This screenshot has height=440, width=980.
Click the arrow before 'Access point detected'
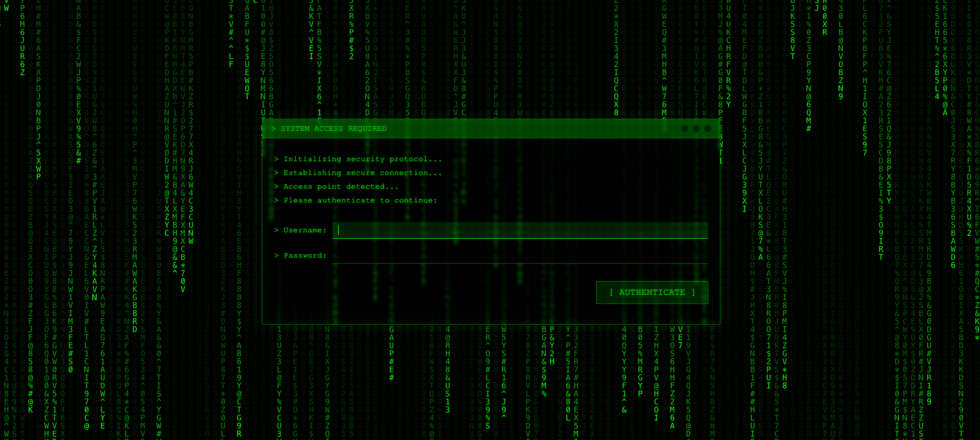click(276, 187)
